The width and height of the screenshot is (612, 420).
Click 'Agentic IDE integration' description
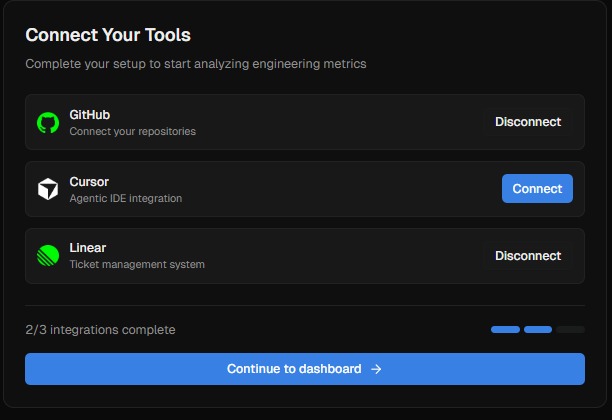click(x=126, y=198)
